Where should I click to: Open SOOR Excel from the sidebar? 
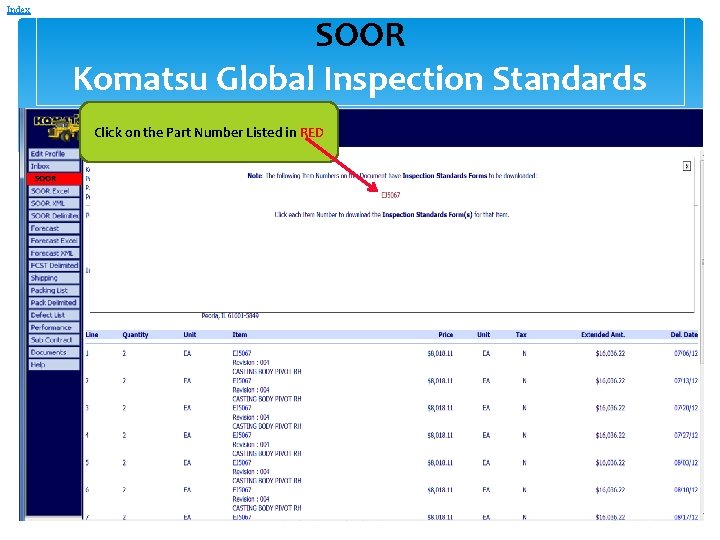54,191
